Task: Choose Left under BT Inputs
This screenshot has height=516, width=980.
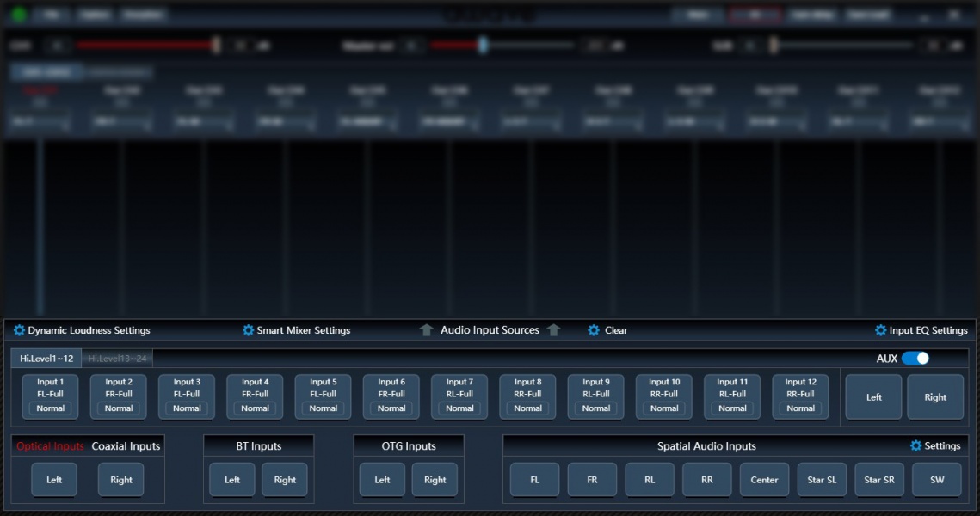Action: pyautogui.click(x=231, y=480)
